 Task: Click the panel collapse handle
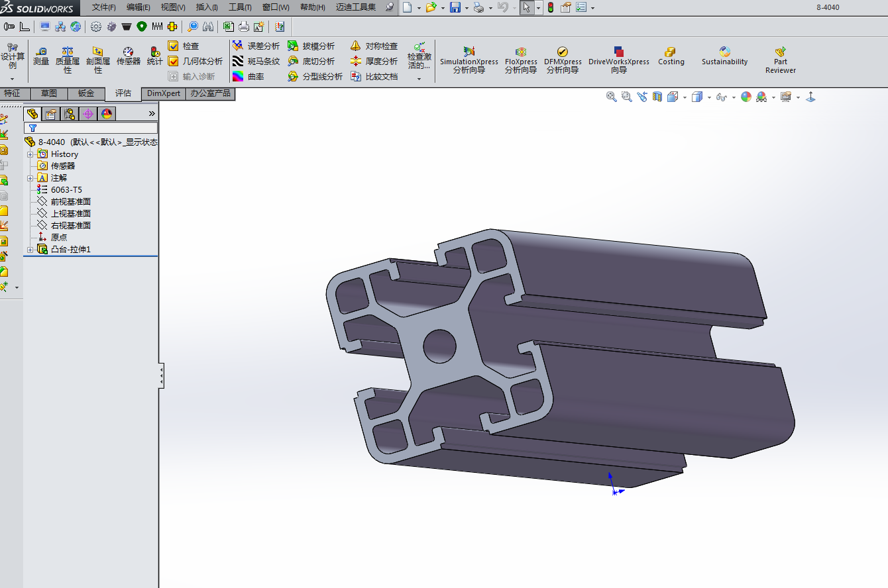161,375
